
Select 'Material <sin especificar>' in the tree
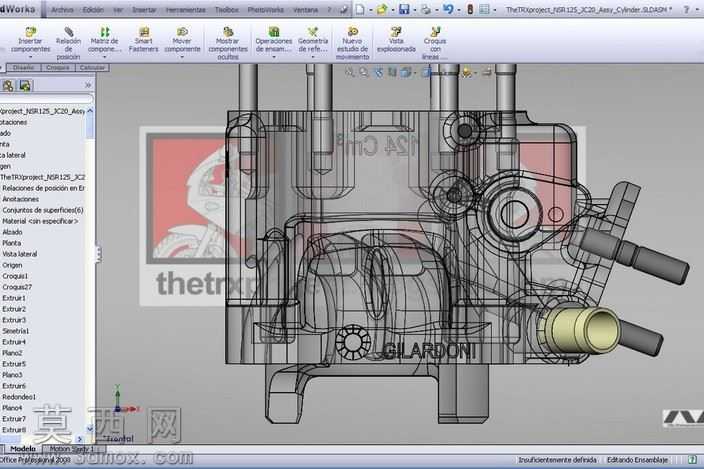coord(40,221)
